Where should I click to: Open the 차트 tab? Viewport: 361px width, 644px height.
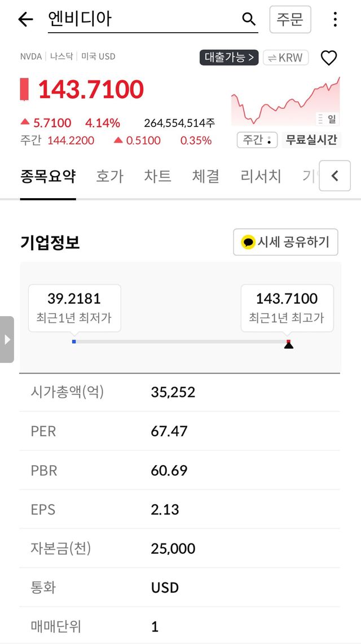157,176
